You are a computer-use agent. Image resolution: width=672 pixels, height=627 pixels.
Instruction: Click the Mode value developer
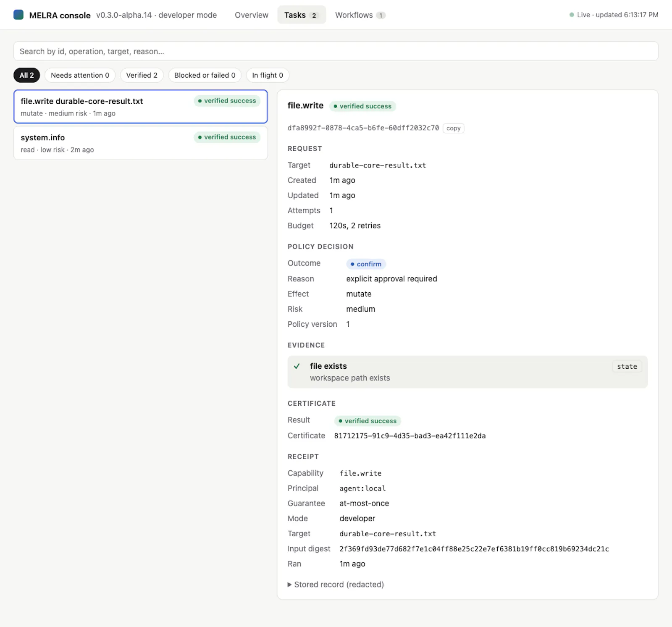point(357,519)
